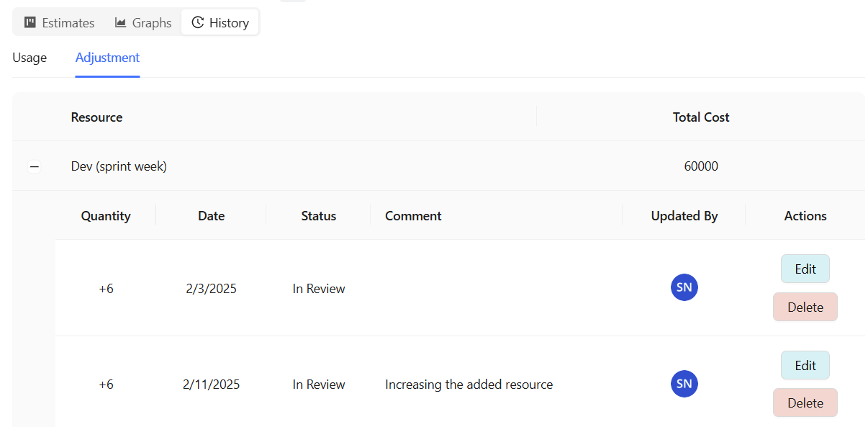Edit the 2/3/2025 adjustment
Image resolution: width=868 pixels, height=427 pixels.
(x=805, y=269)
